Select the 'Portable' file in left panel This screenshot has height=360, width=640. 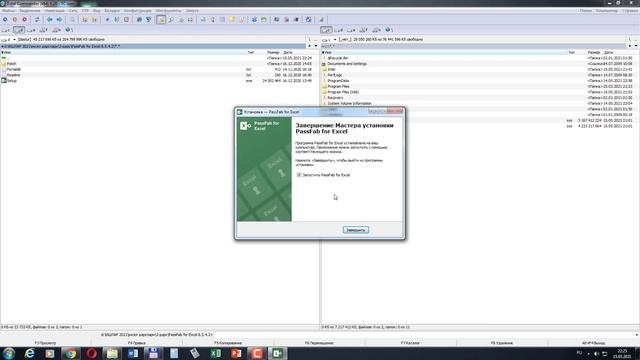pos(13,69)
